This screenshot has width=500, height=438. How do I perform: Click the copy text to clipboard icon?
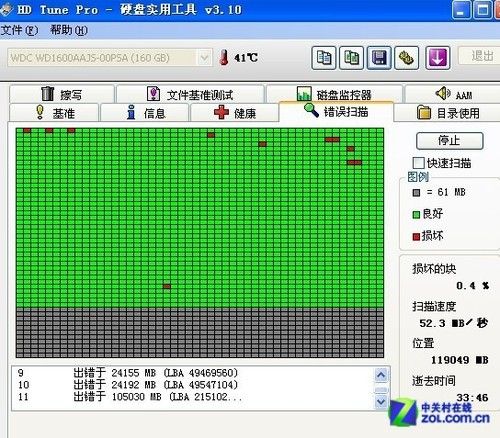tap(324, 58)
